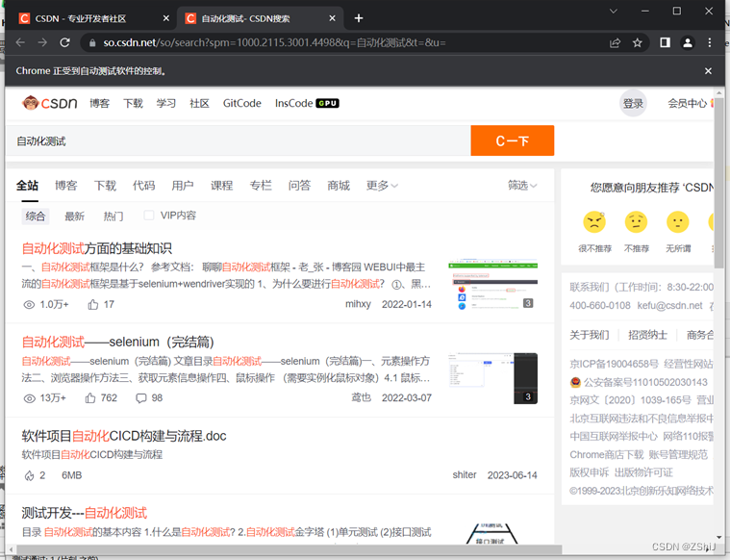Open 社区 in the top navigation
Viewport: 730px width, 560px height.
coord(199,103)
